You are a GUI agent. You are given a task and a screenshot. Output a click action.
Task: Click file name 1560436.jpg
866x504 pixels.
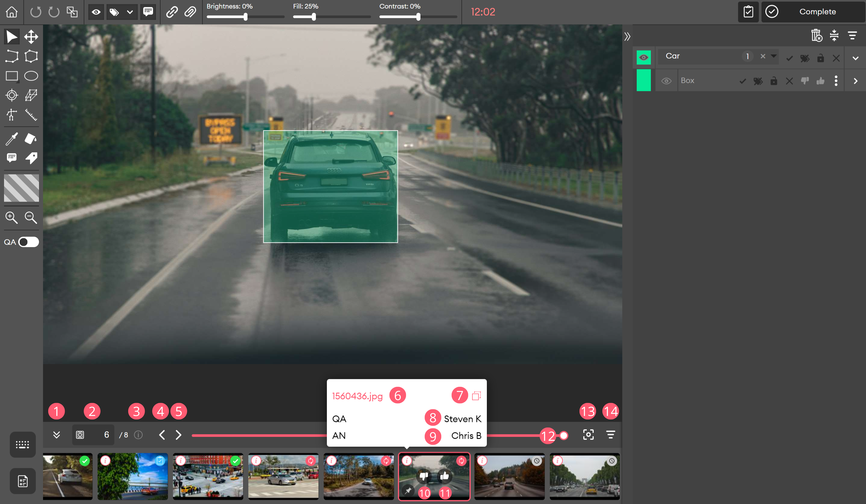point(357,396)
